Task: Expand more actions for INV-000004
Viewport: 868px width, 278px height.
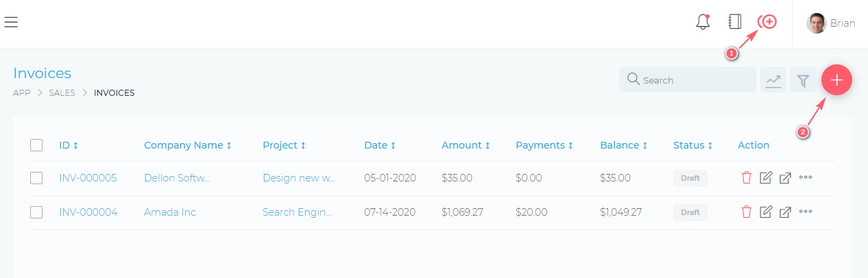Action: 806,212
